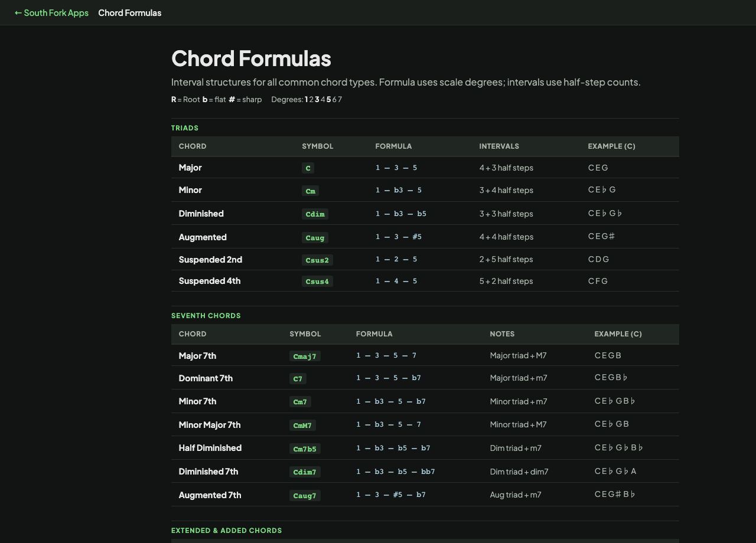Click formula 1 — 3 — #5
The width and height of the screenshot is (756, 543).
click(399, 237)
